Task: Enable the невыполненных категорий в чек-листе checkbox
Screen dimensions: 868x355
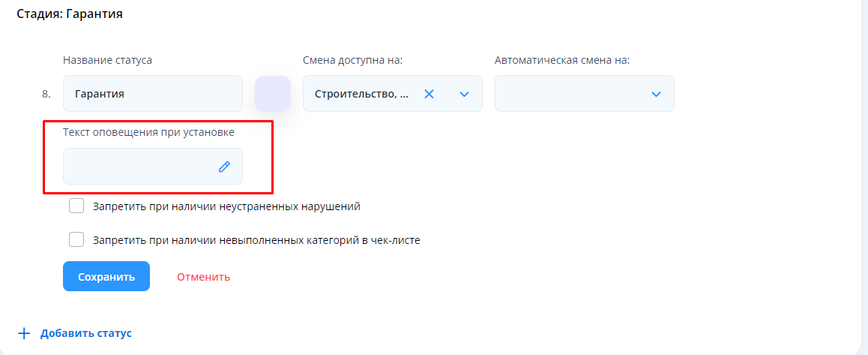Action: pos(76,240)
